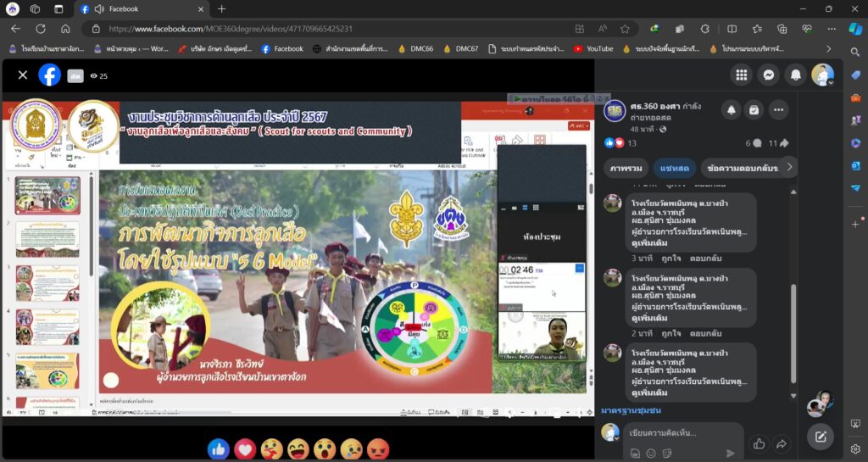This screenshot has height=462, width=868.
Task: Open a new browser tab
Action: [221, 8]
